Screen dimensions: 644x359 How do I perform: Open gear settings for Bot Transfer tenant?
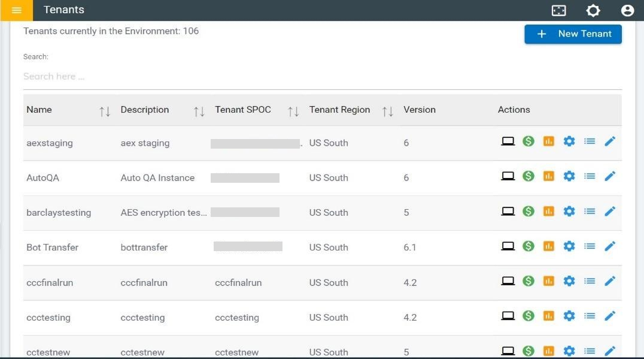[x=569, y=246]
